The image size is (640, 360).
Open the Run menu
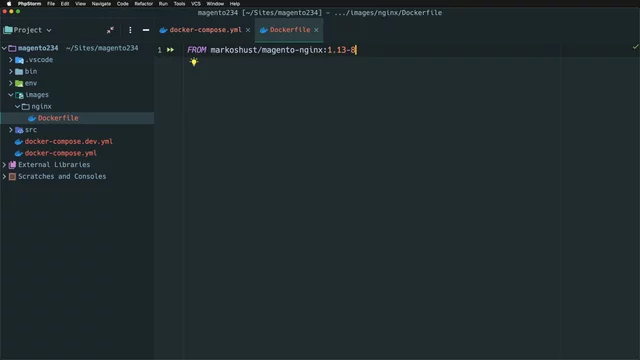click(163, 4)
